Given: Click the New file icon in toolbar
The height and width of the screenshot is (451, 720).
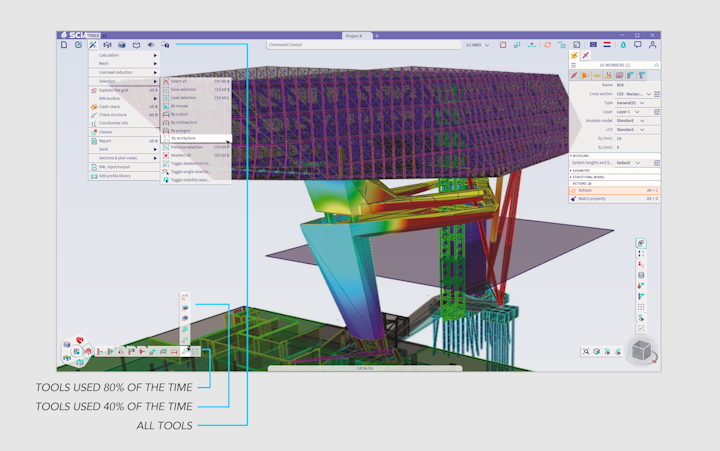Looking at the screenshot, I should 64,45.
